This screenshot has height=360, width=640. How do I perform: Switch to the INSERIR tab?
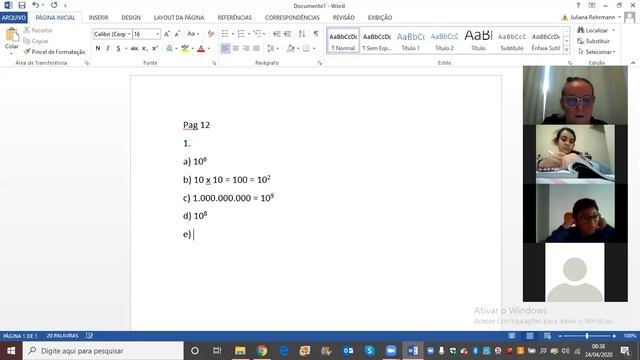(x=98, y=18)
